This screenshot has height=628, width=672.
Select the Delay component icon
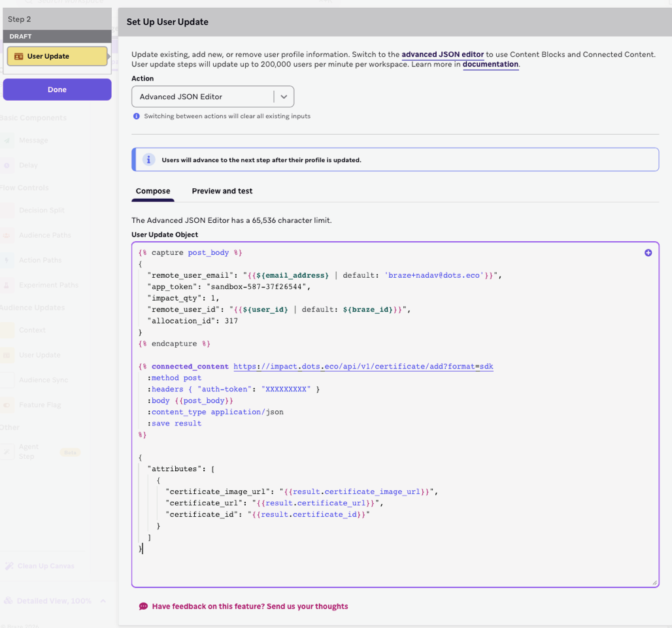7,165
